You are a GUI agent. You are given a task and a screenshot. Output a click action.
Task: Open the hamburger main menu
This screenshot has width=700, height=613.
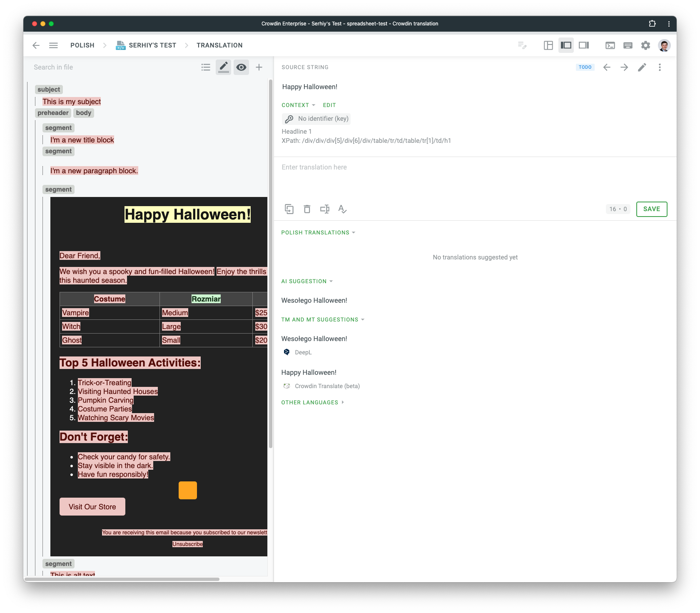click(x=53, y=45)
